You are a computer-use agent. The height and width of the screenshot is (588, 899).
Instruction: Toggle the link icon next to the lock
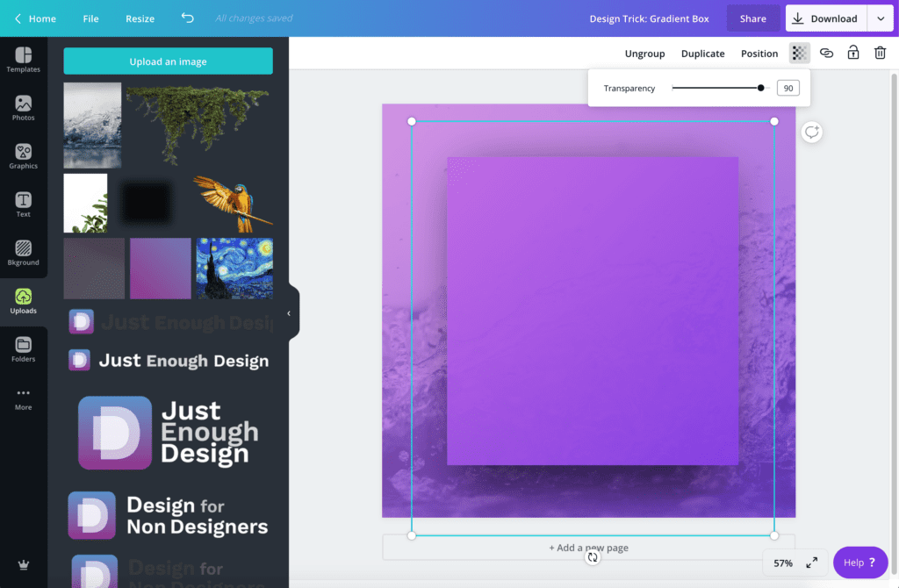(826, 53)
